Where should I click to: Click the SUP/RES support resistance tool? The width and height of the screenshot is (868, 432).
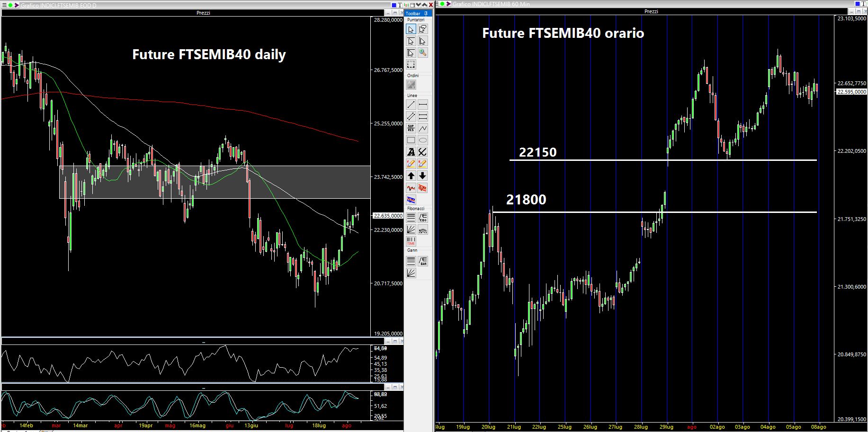pos(411,128)
